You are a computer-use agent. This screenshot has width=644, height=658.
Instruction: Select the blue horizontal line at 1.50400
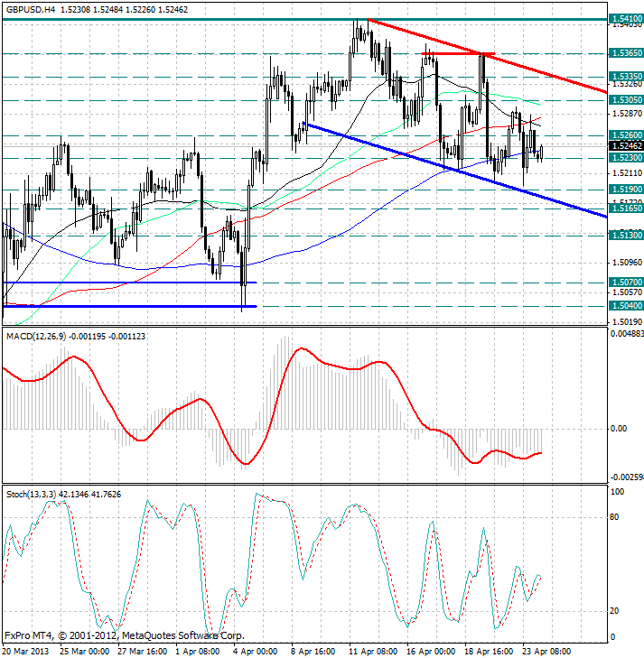129,306
